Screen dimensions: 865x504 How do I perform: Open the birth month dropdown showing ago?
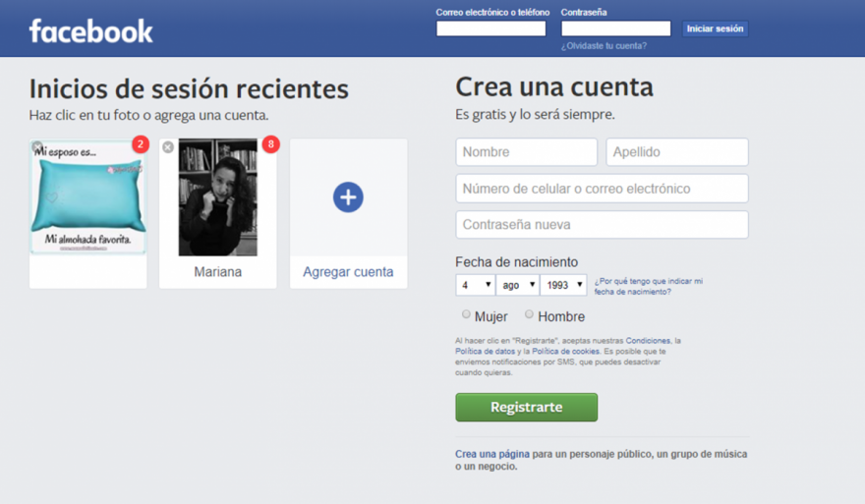[517, 285]
